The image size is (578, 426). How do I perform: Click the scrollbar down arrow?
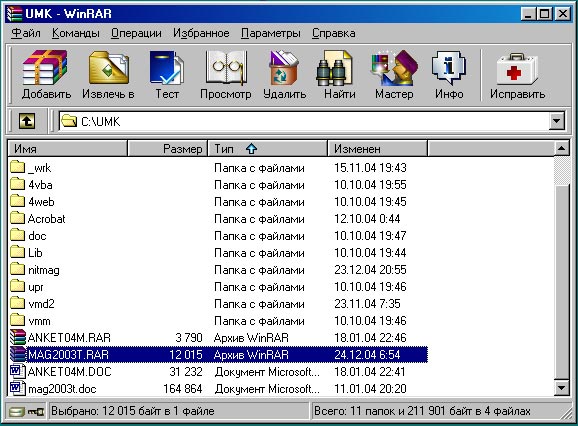561,387
